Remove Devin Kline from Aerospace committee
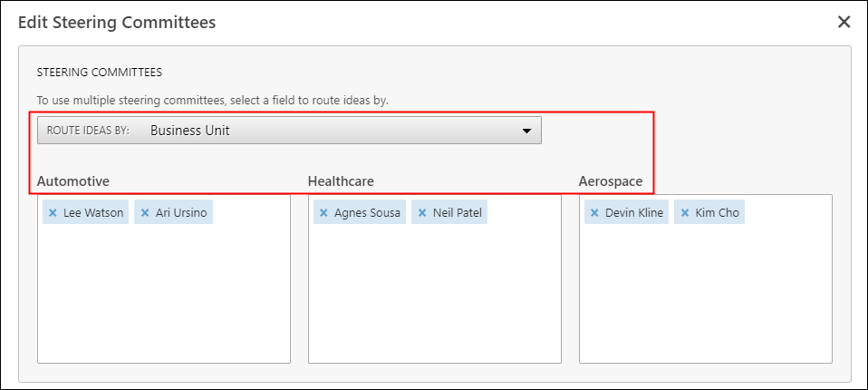Viewport: 868px width, 390px height. (x=594, y=213)
